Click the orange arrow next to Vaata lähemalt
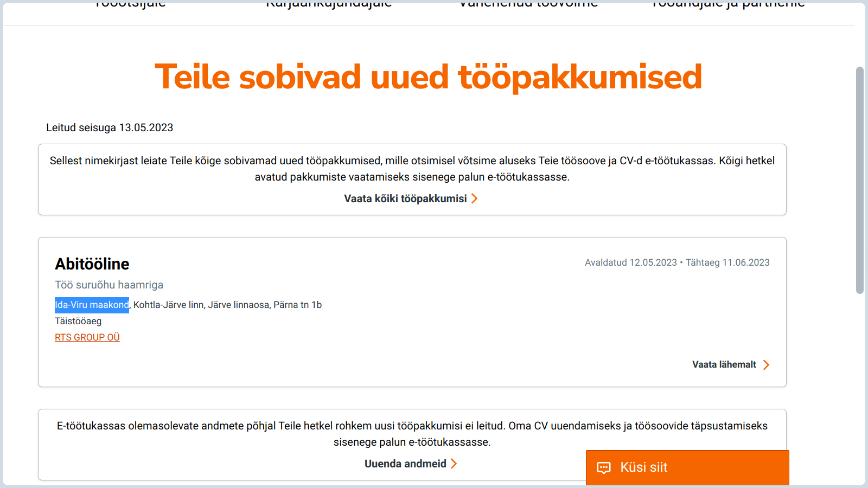This screenshot has width=868, height=488. (x=766, y=365)
